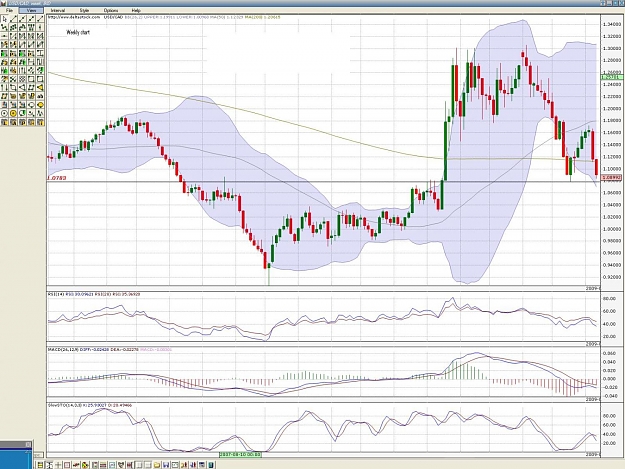The image size is (625, 469).
Task: Select the up-down arrows tool
Action: pyautogui.click(x=4, y=88)
